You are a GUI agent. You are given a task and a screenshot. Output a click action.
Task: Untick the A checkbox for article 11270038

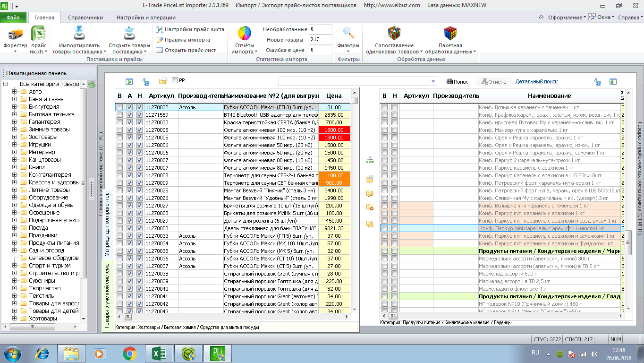tap(129, 274)
